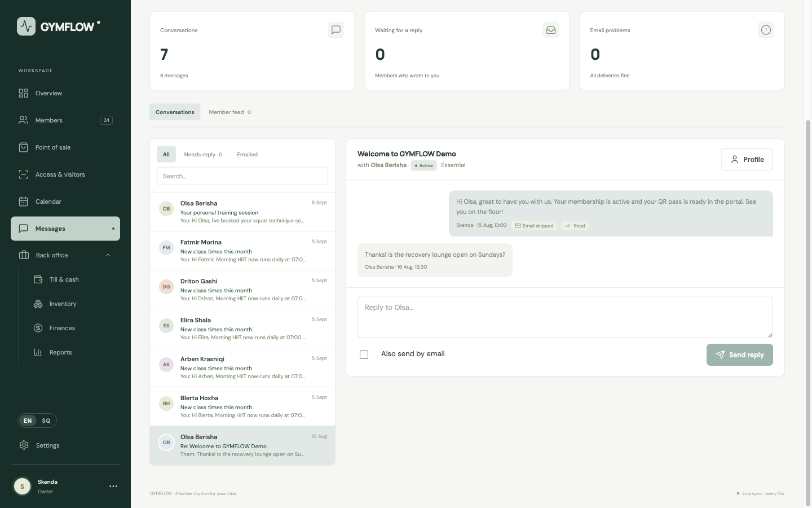Open Arben Krasniqi's conversation row
Viewport: 812px width, 508px height.
coord(242,367)
